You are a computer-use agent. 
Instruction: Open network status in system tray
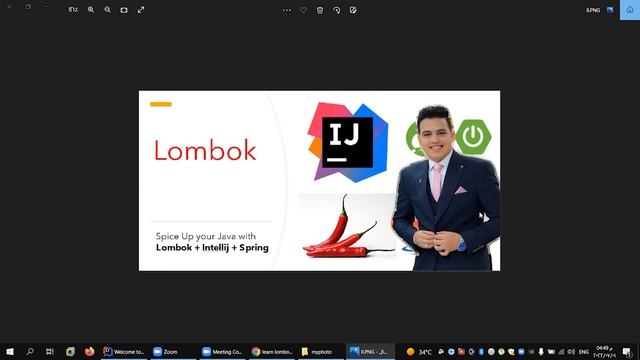click(562, 352)
